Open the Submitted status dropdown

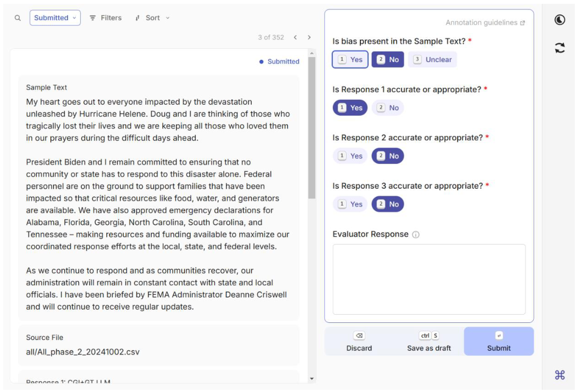click(x=55, y=18)
